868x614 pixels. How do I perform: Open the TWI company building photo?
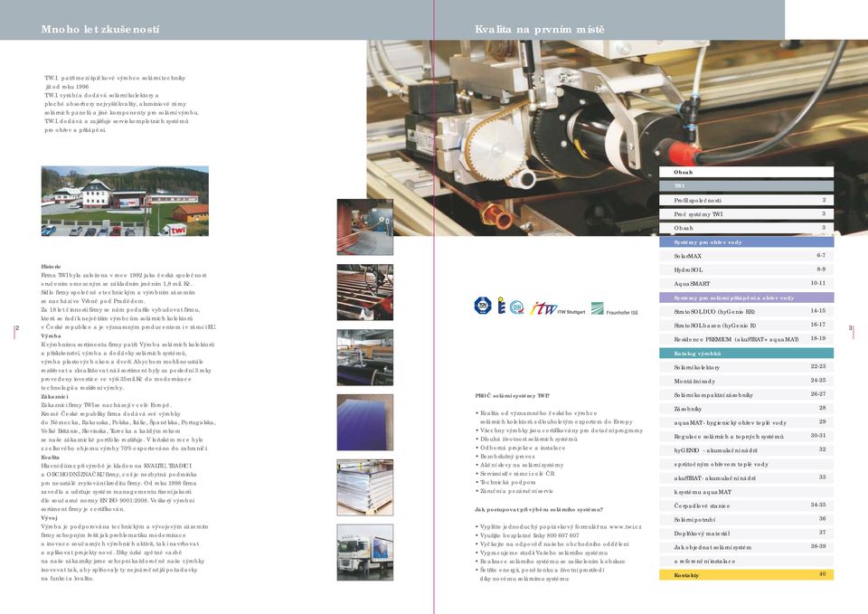click(x=125, y=201)
